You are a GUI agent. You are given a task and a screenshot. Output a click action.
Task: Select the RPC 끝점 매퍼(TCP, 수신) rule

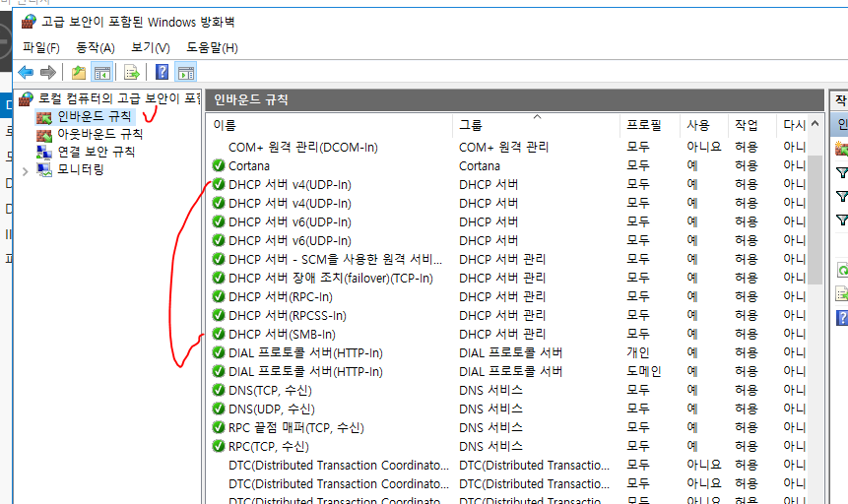pos(295,428)
